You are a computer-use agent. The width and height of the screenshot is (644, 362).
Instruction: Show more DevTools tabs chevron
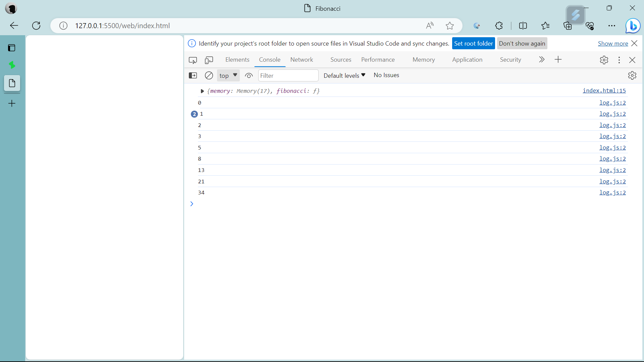click(542, 60)
